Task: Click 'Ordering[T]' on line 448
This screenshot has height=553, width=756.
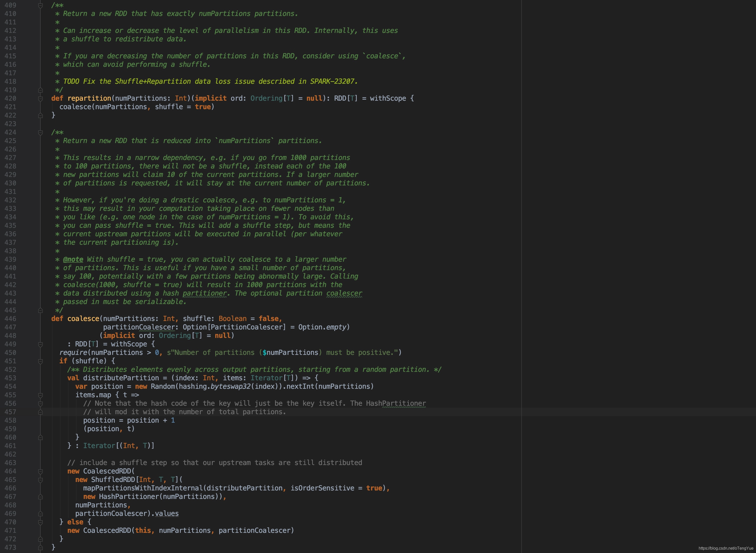Action: point(180,336)
